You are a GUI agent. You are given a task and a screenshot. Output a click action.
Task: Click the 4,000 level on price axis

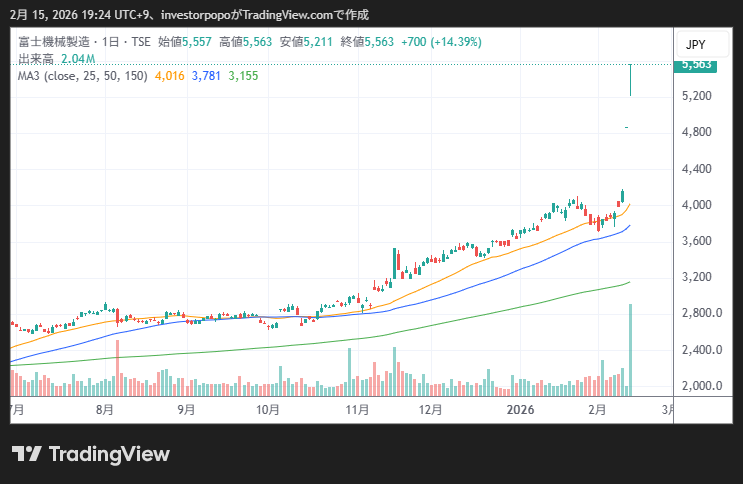click(695, 205)
